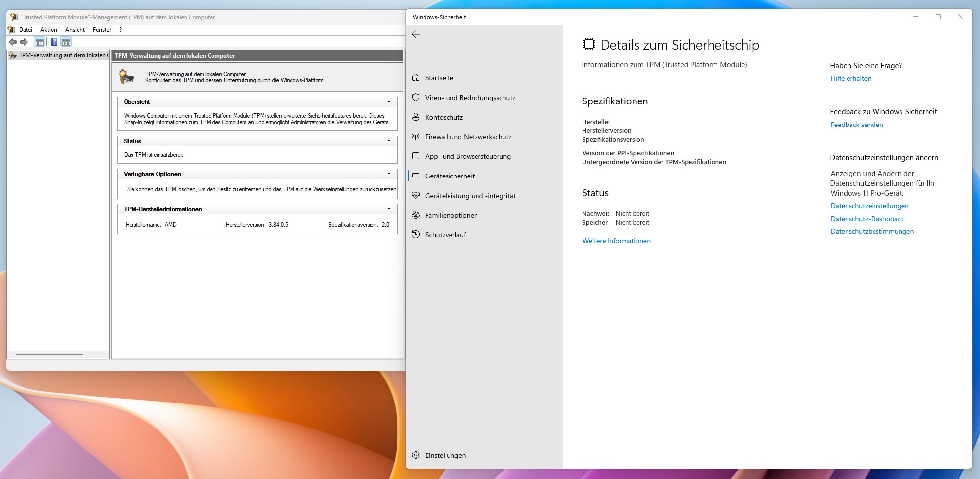
Task: Click the Hersteller label under Spezifikationen
Action: click(596, 122)
